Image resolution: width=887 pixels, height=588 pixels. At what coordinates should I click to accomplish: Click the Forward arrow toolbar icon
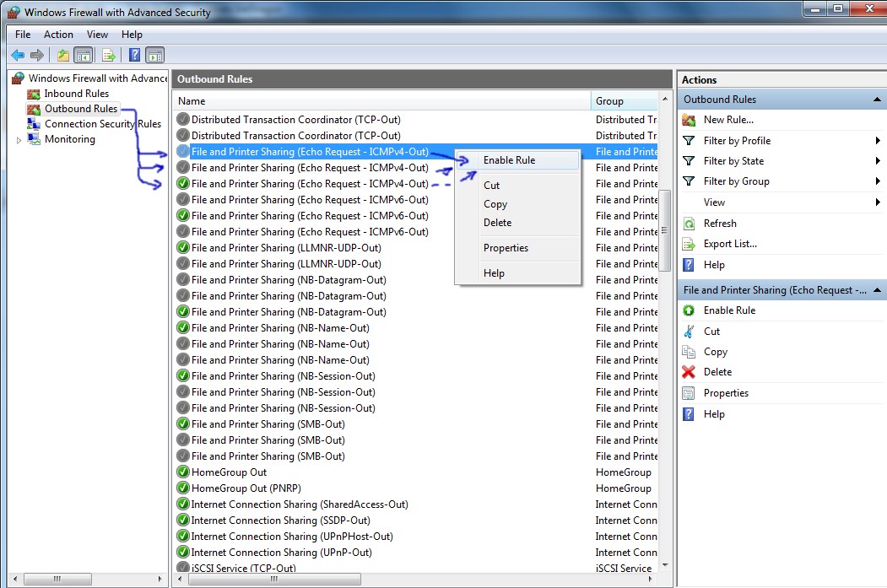point(37,56)
